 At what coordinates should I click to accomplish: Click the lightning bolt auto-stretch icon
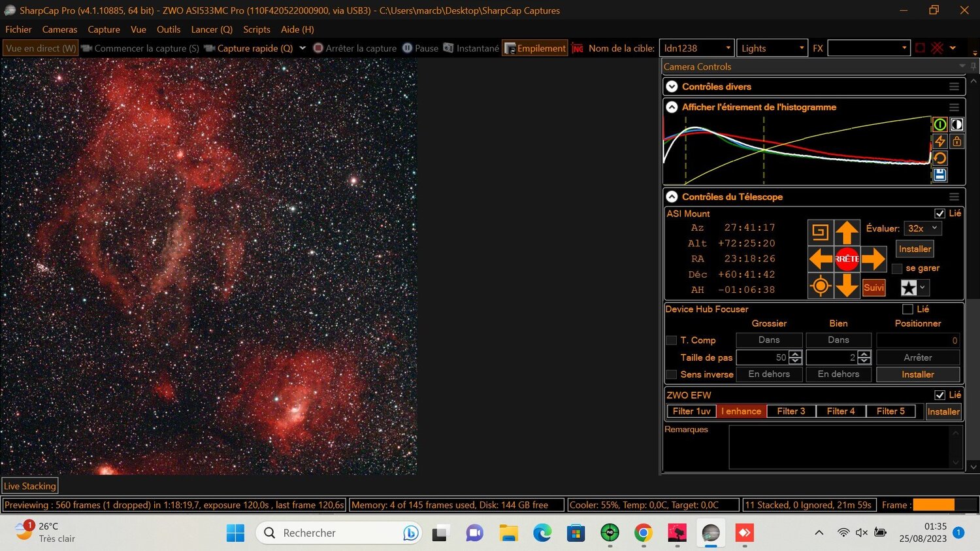939,141
